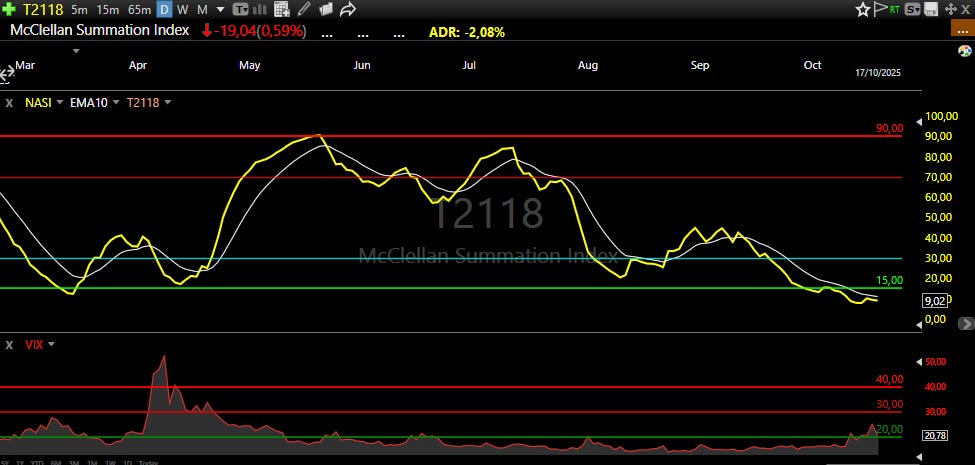Screen dimensions: 975x465
Task: Add T2118 to favorites with star icon
Action: pos(862,9)
